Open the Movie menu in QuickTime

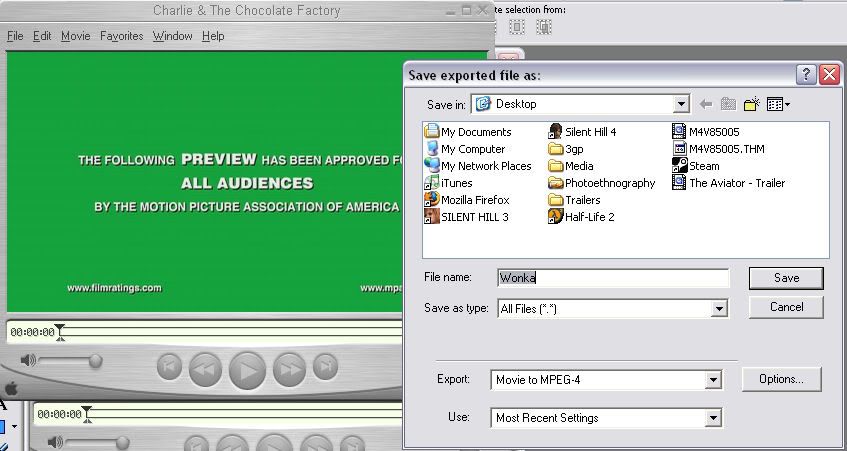coord(76,36)
